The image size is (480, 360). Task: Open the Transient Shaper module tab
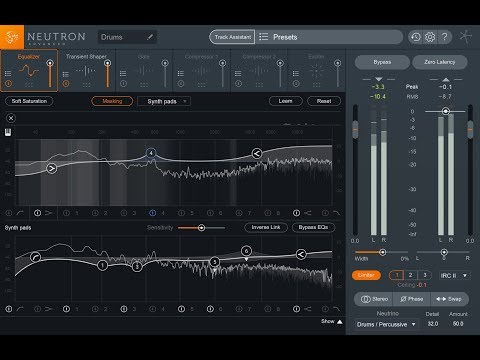86,70
